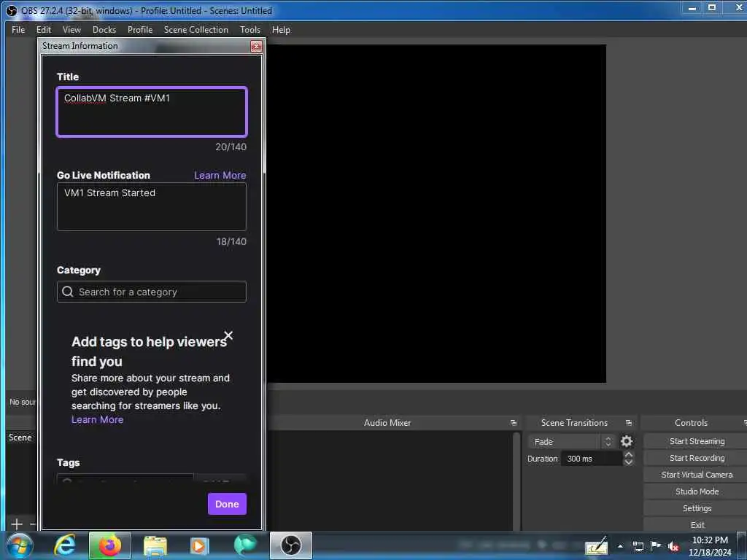The height and width of the screenshot is (560, 747).
Task: Click the Duration 300 ms field
Action: point(591,459)
